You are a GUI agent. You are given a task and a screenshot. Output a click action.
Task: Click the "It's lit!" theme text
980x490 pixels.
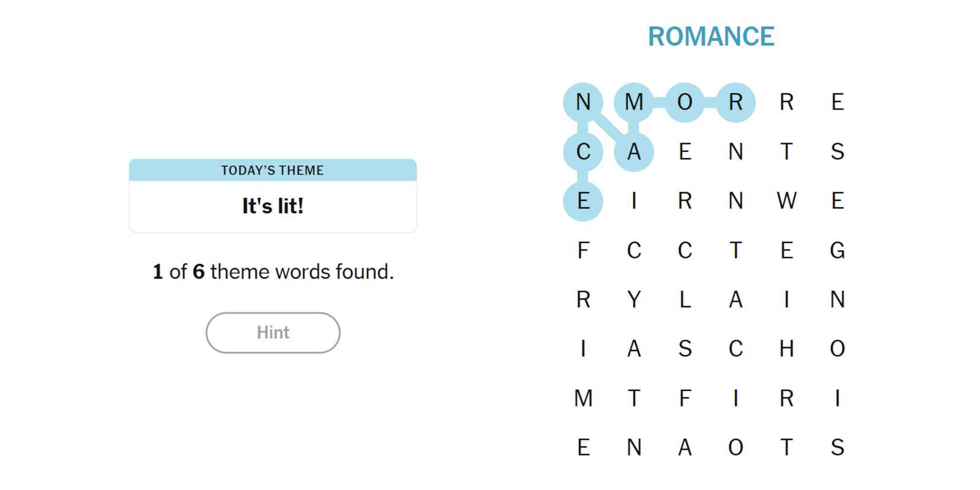273,206
